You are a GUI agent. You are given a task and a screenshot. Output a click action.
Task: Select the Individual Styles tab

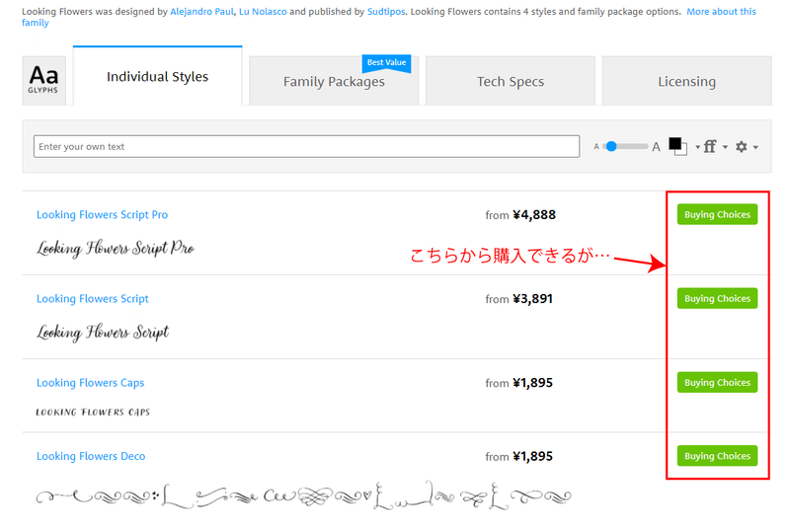pyautogui.click(x=158, y=76)
